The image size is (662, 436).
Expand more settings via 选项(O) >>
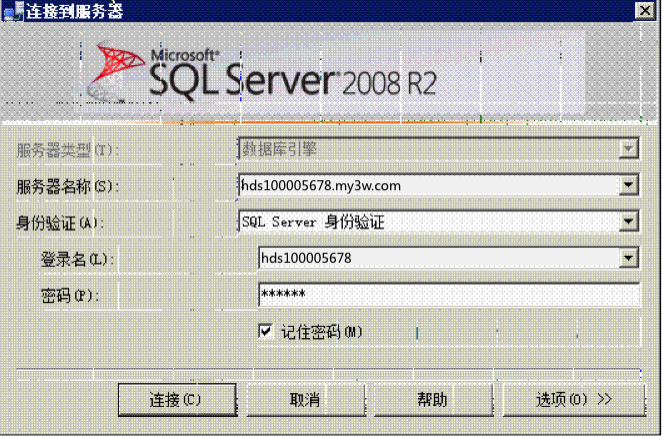pyautogui.click(x=573, y=399)
